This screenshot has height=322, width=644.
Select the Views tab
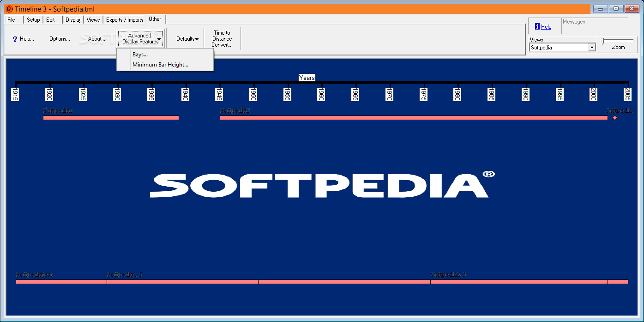point(93,20)
